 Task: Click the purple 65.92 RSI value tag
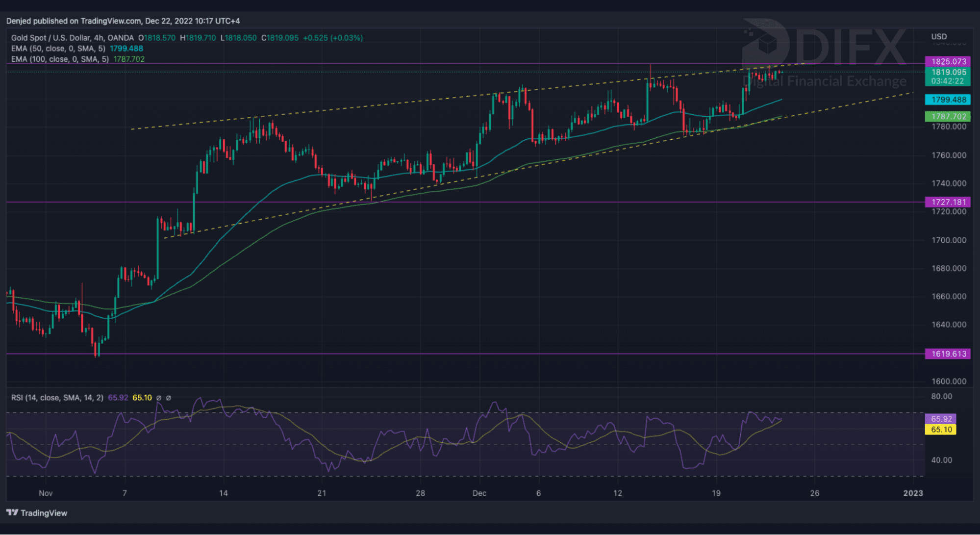940,419
